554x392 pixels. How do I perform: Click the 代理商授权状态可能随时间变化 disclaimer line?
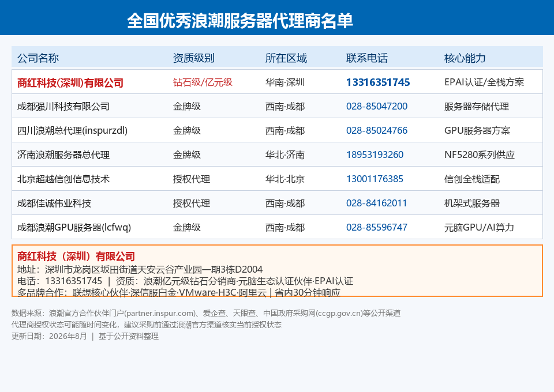click(147, 325)
